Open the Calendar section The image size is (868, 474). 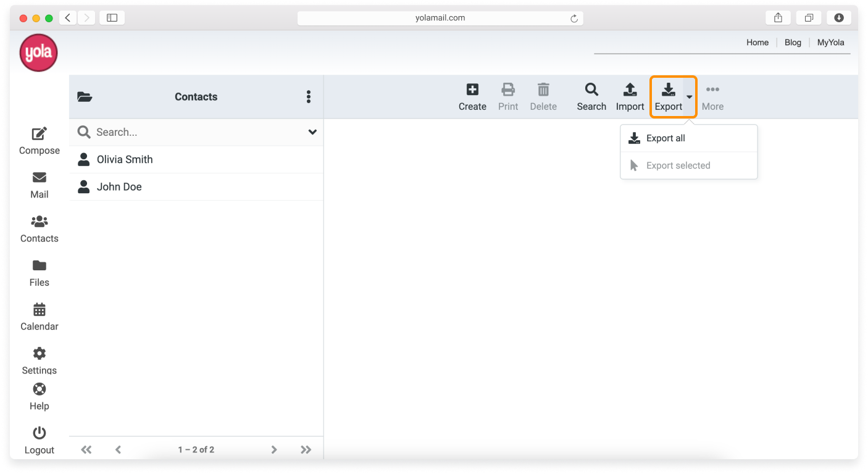point(39,317)
